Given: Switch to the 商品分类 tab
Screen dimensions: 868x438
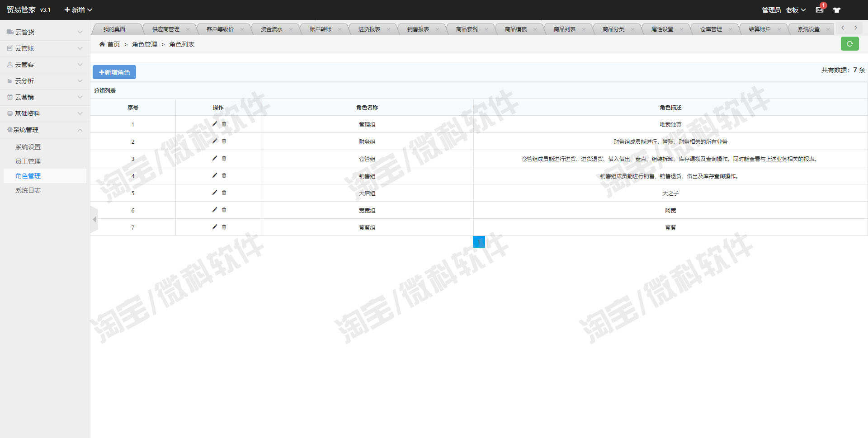Looking at the screenshot, I should pos(613,29).
